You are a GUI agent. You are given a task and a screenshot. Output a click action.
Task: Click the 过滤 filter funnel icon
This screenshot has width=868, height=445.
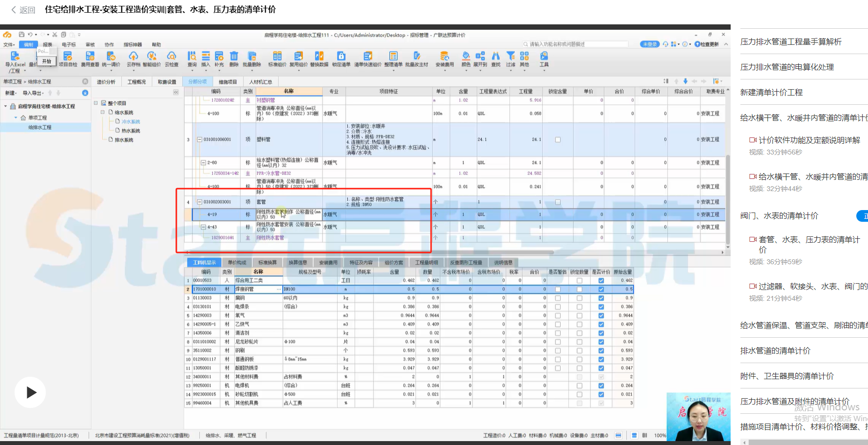point(510,59)
